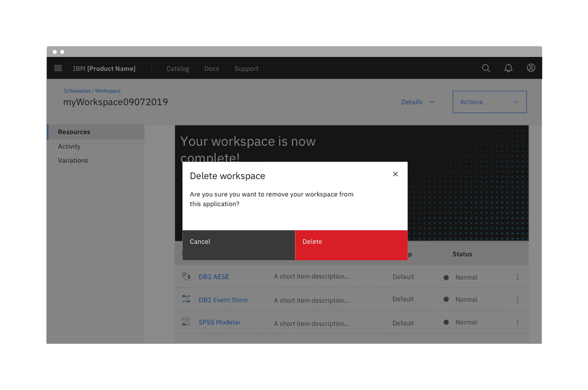Click the search magnifier icon
The image size is (588, 390).
pyautogui.click(x=486, y=68)
